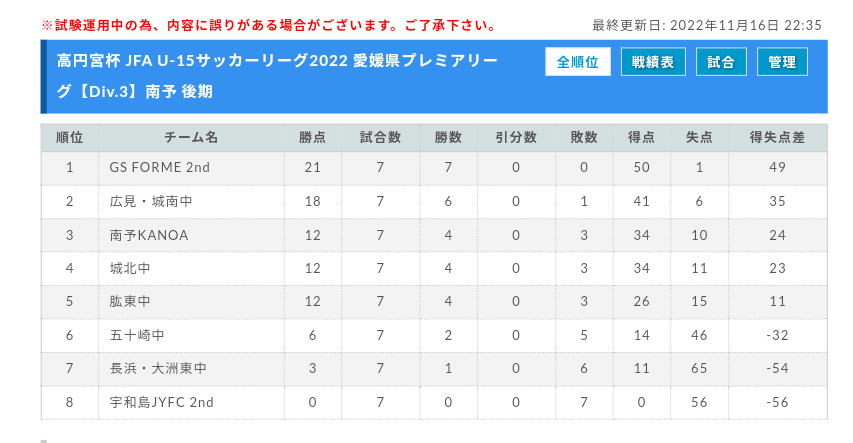Click the 肱東中 team name
853x443 pixels.
point(130,301)
